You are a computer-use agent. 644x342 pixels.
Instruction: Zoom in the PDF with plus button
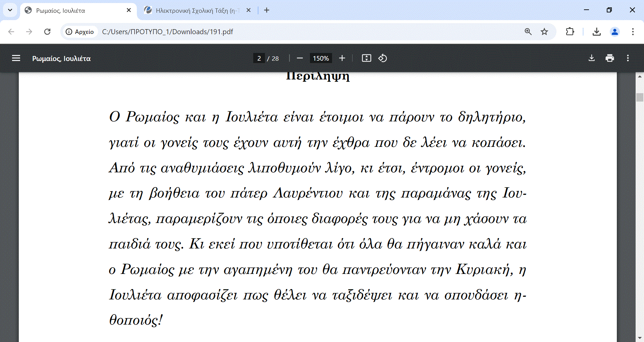(342, 58)
